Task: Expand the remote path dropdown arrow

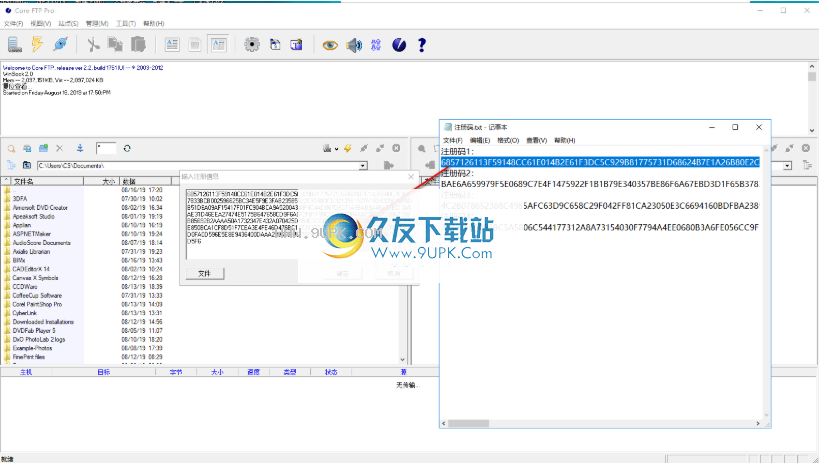Action: (787, 166)
